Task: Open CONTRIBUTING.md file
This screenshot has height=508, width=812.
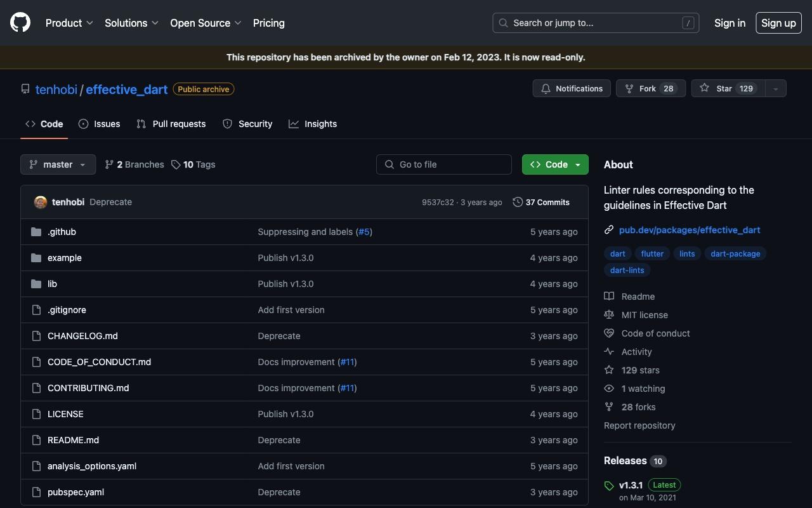Action: pos(88,388)
